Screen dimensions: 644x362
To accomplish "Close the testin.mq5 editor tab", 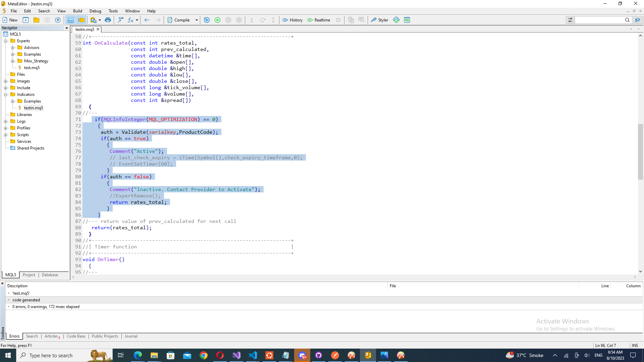I will (x=98, y=29).
